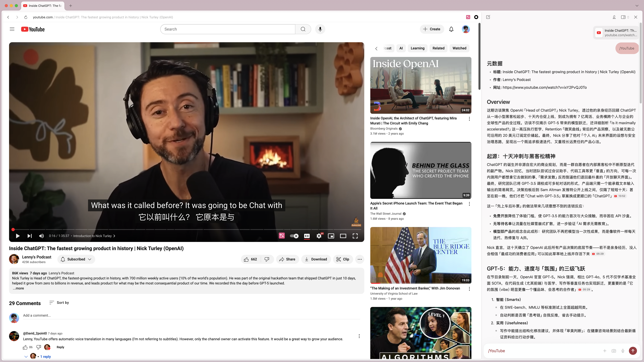Screen dimensions: 644x362
Task: Select the AI filter chip
Action: 401,48
